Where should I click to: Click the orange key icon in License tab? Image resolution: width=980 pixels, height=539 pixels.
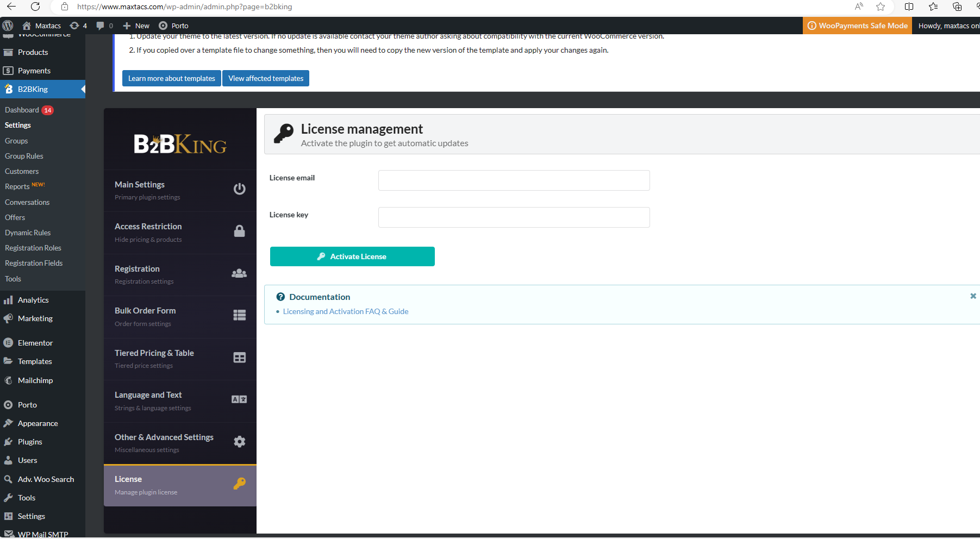pos(239,484)
